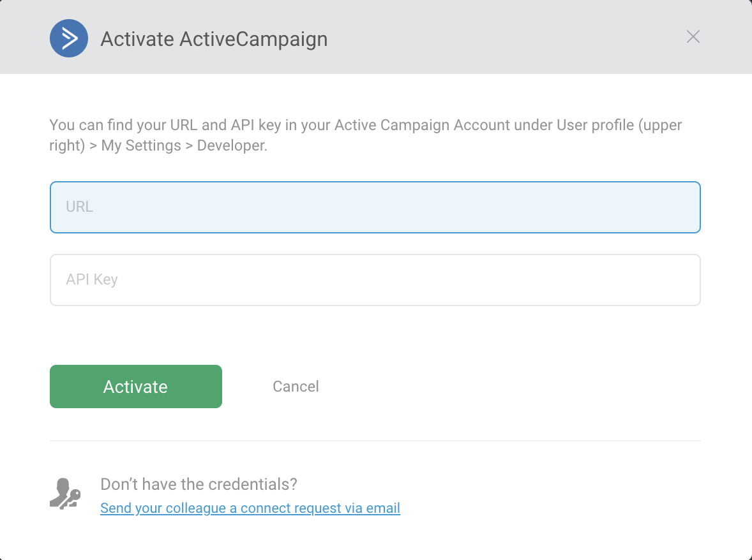Click the "Activate ActiveCampaign" dialog title
Viewport: 752px width, 560px height.
214,39
